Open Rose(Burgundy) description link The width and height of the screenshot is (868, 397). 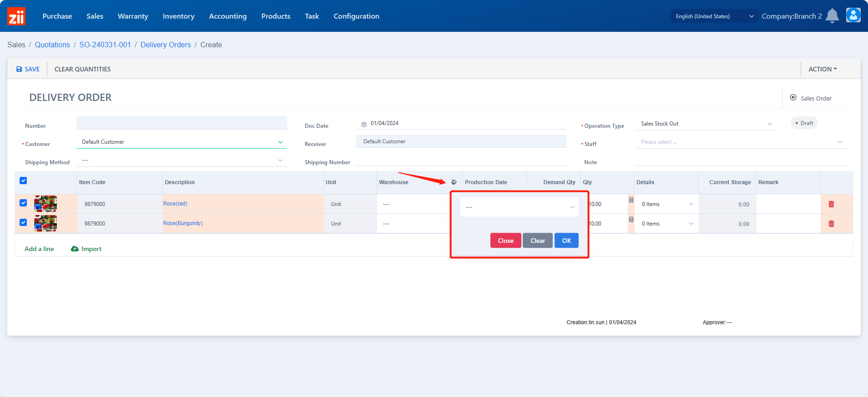(183, 223)
